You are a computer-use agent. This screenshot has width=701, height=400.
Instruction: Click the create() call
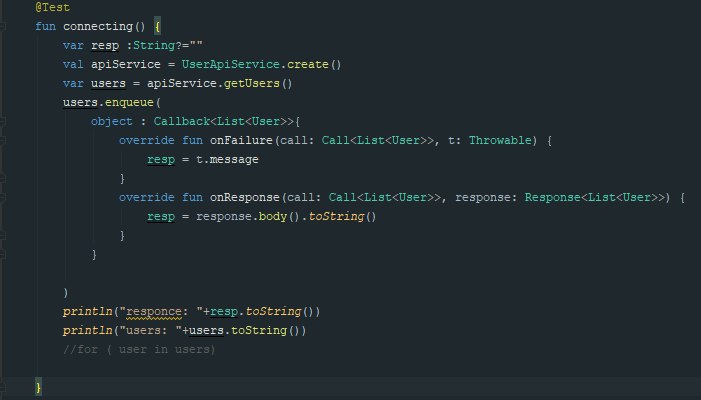click(x=314, y=64)
